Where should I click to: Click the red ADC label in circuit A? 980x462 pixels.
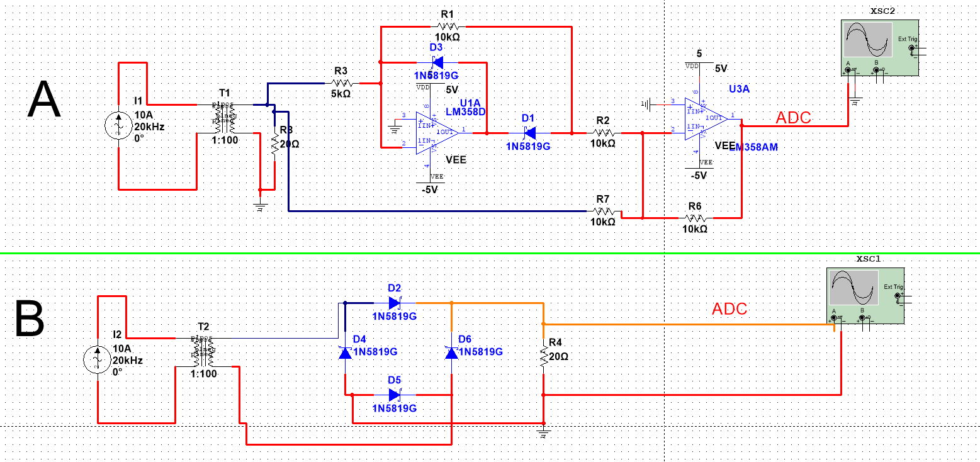[x=793, y=118]
